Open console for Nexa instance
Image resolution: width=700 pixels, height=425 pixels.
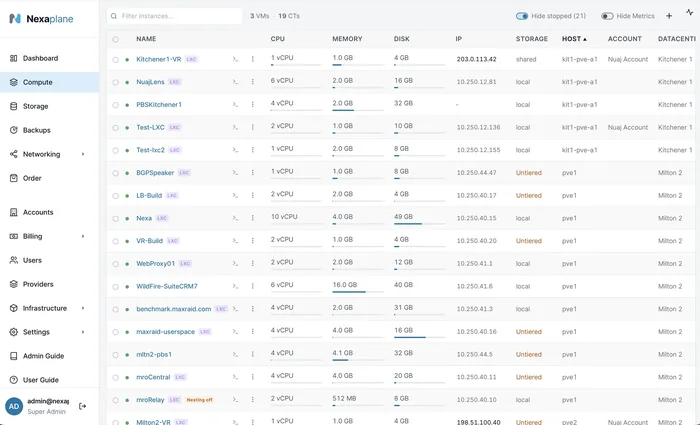coord(235,218)
